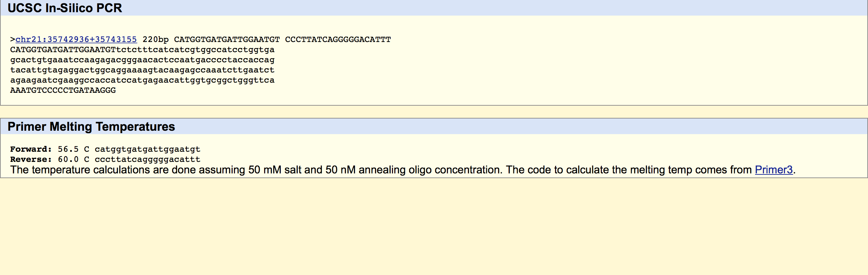Screen dimensions: 868x275
Task: Follow the Primer3 link
Action: coord(773,170)
